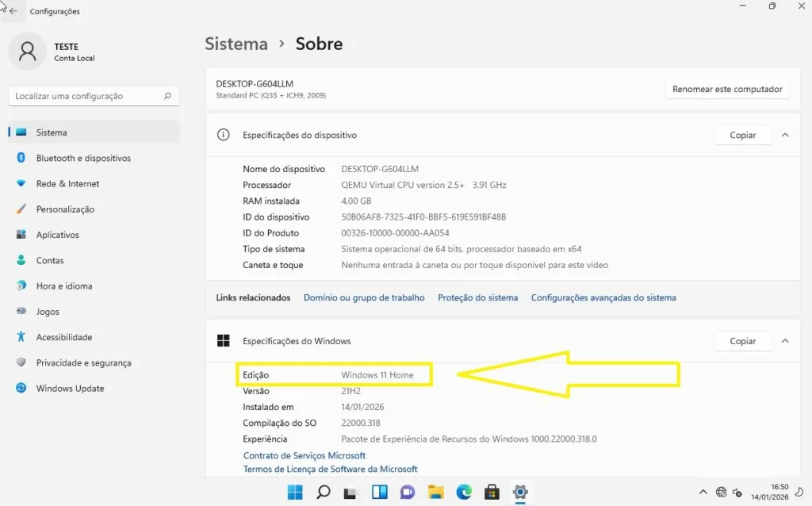Open Microsoft Store from the taskbar
Image resolution: width=812 pixels, height=506 pixels.
click(x=492, y=492)
